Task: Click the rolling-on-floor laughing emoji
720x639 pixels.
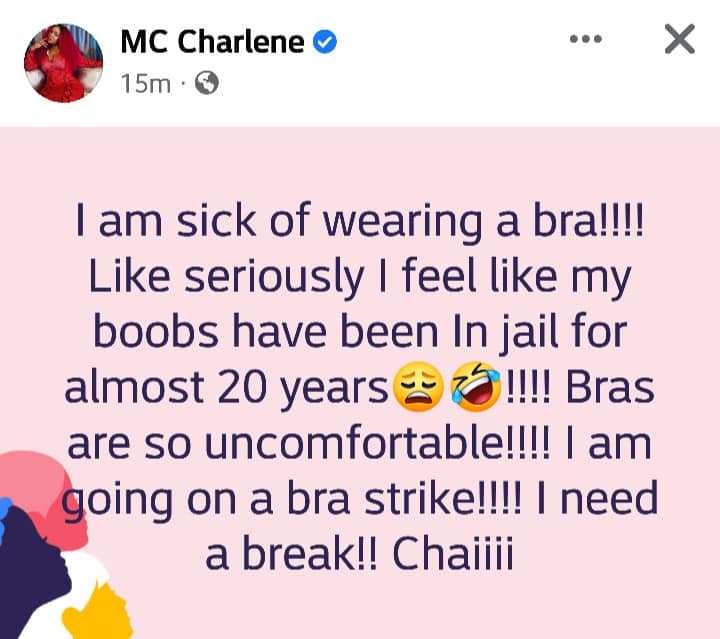Action: 475,387
